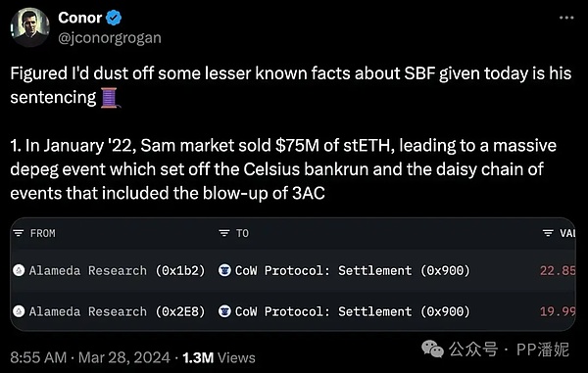
Task: Click the thread spool emoji after sentencing
Action: point(110,98)
